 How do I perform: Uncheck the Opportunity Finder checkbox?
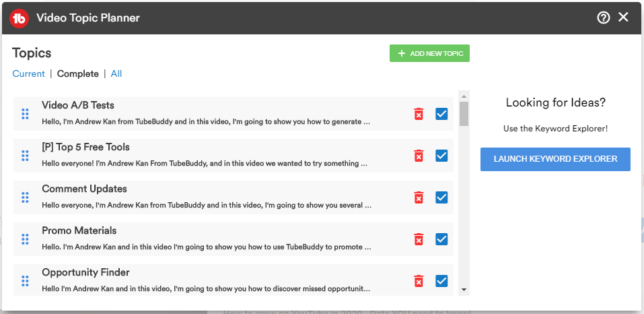[441, 281]
